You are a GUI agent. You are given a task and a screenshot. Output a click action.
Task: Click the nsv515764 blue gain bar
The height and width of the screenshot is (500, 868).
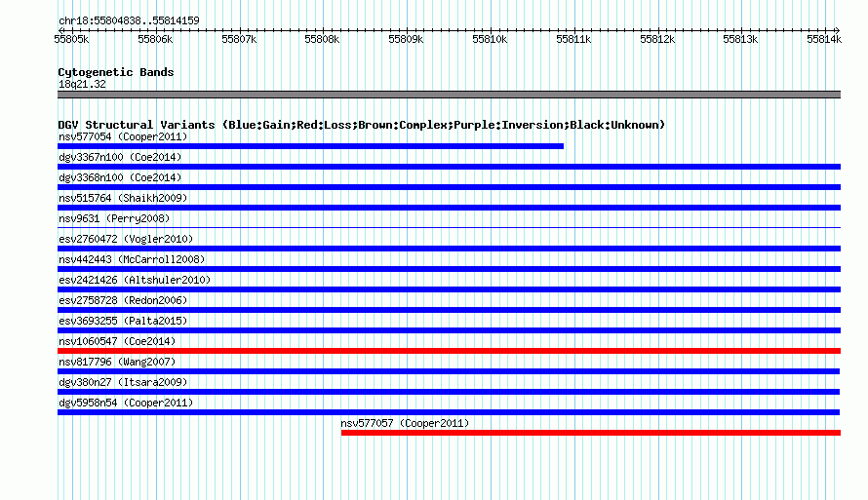tap(449, 208)
